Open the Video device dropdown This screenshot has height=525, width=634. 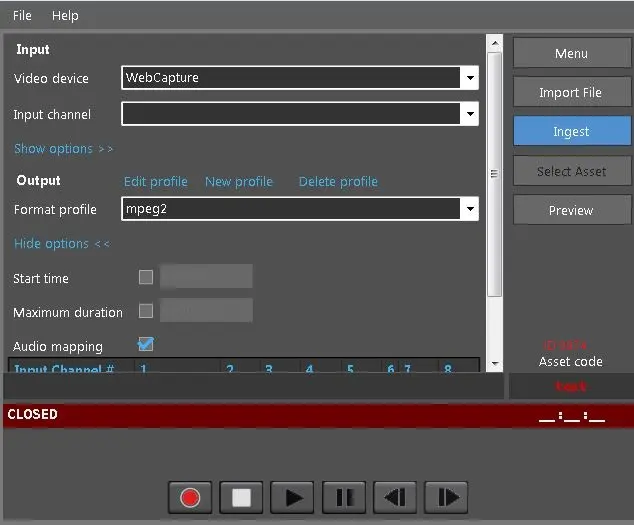tap(469, 78)
